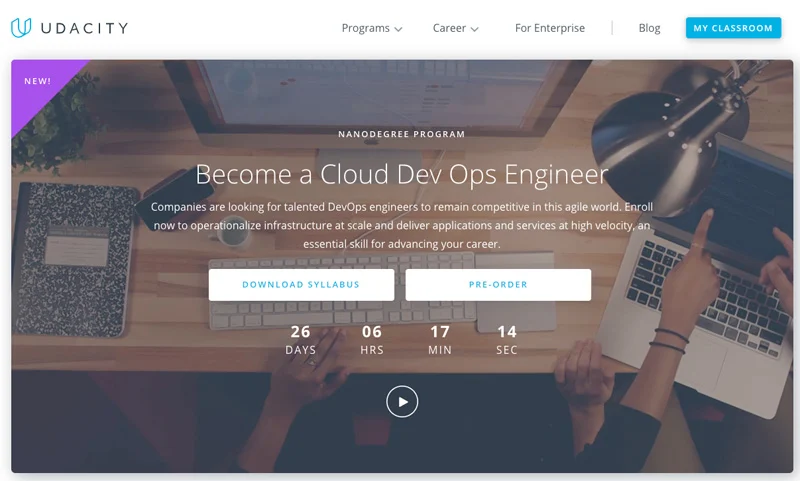The width and height of the screenshot is (800, 481).
Task: Click the 26 DAYS countdown value
Action: (301, 340)
